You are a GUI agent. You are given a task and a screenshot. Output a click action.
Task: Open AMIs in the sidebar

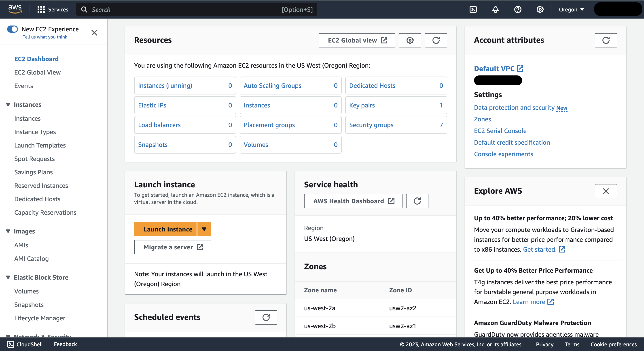click(x=21, y=245)
